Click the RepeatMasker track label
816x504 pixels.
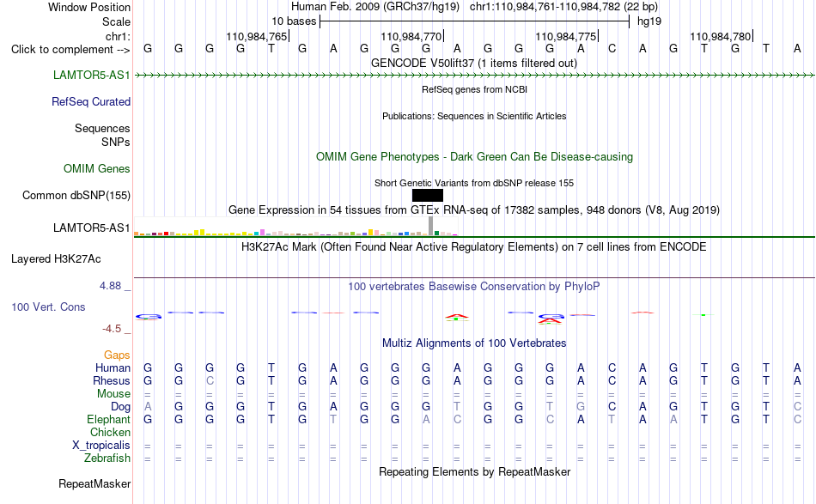pyautogui.click(x=94, y=484)
